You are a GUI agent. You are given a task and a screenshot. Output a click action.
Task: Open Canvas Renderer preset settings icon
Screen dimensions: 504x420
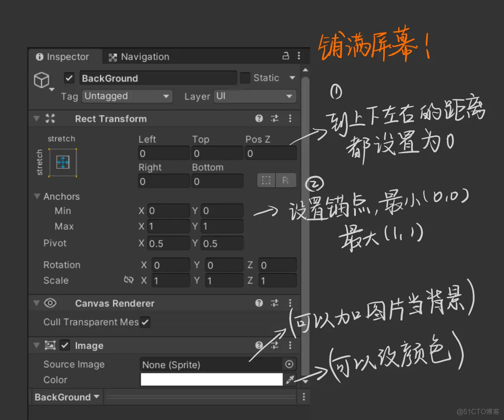[275, 303]
